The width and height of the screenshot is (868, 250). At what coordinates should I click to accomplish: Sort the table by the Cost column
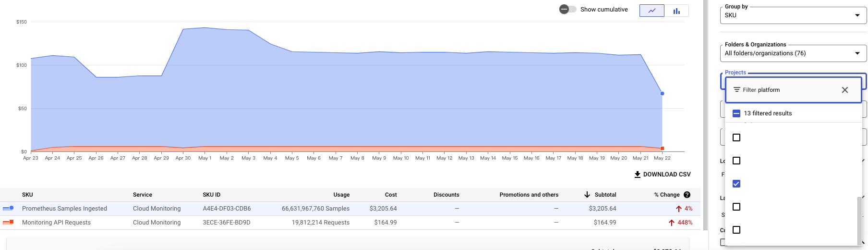point(391,195)
